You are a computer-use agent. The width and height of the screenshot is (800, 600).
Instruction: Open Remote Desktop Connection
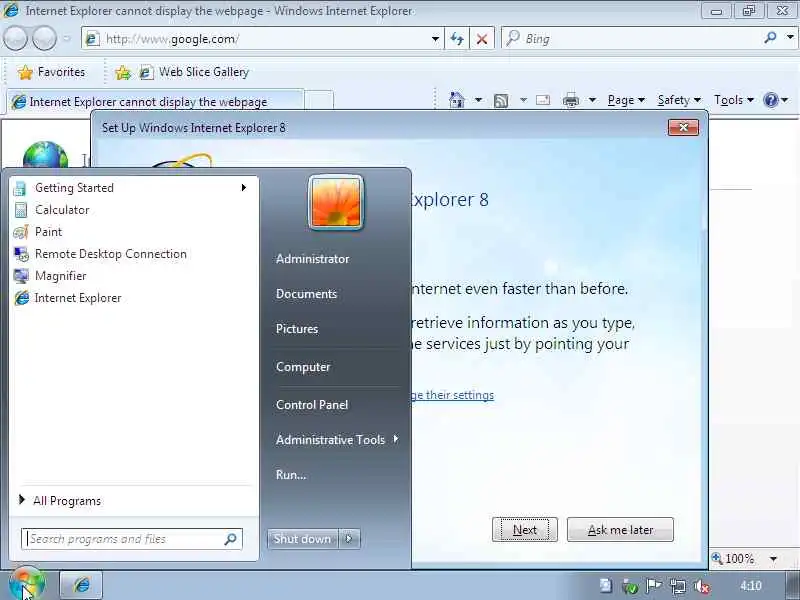(133, 254)
